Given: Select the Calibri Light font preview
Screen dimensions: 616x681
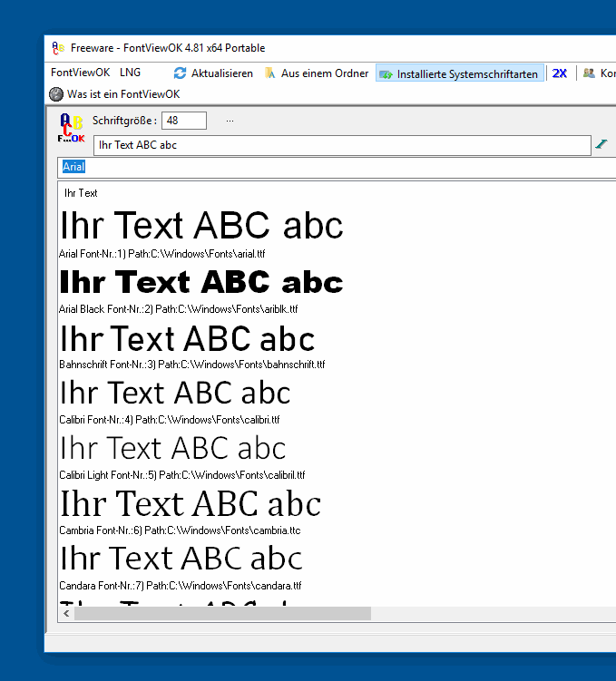Looking at the screenshot, I should tap(173, 448).
